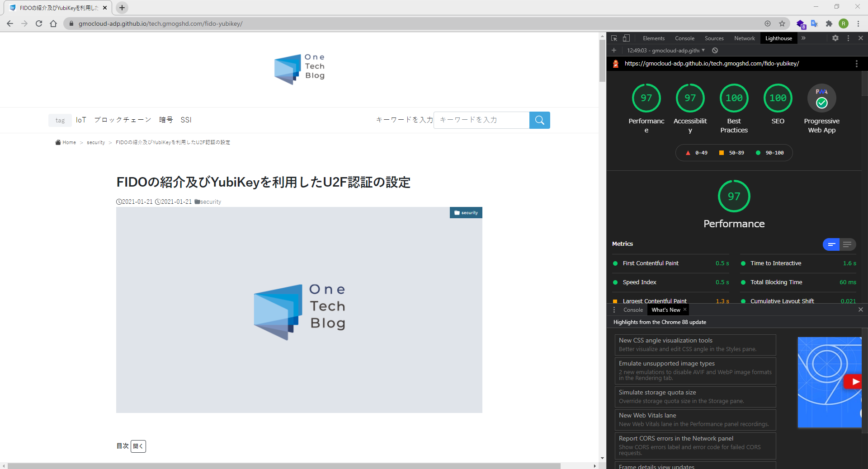Switch to drawer Console tab

pos(633,310)
